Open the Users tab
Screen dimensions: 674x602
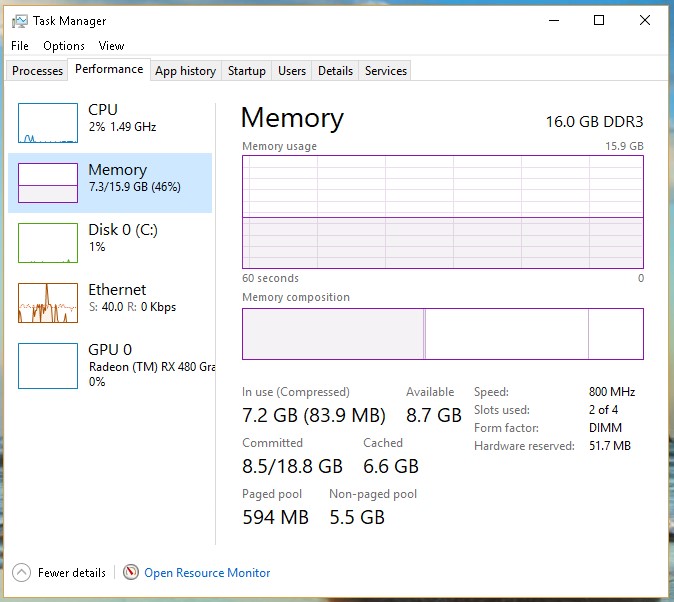pyautogui.click(x=292, y=71)
